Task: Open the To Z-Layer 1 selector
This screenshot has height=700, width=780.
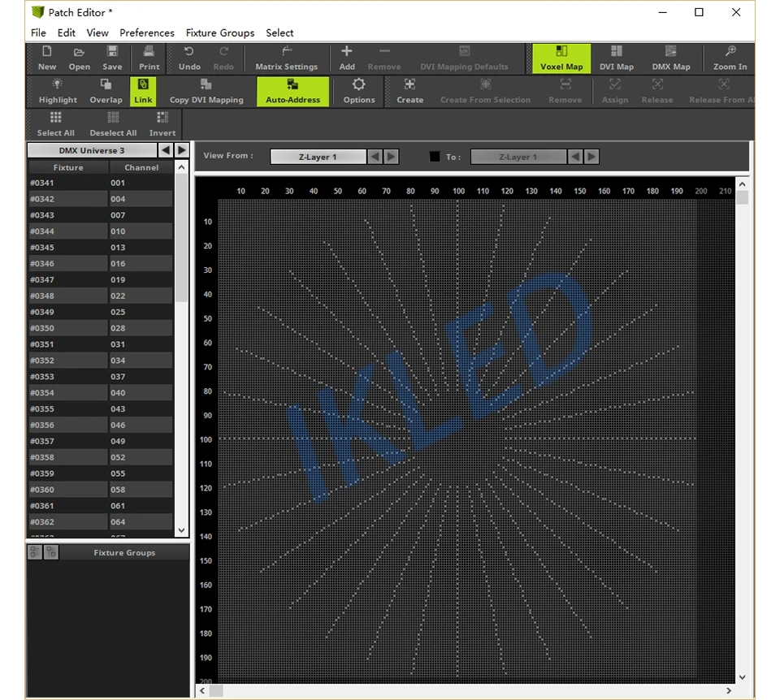Action: pyautogui.click(x=518, y=157)
